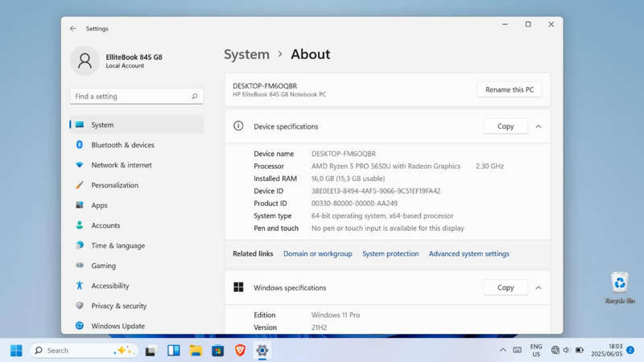Copy the Device specifications
This screenshot has height=362, width=644.
point(506,126)
